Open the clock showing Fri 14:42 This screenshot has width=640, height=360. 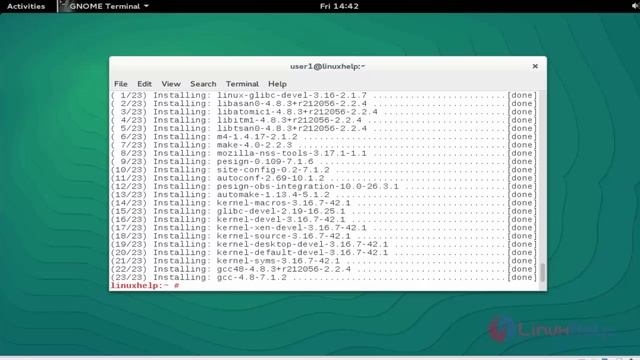(339, 6)
